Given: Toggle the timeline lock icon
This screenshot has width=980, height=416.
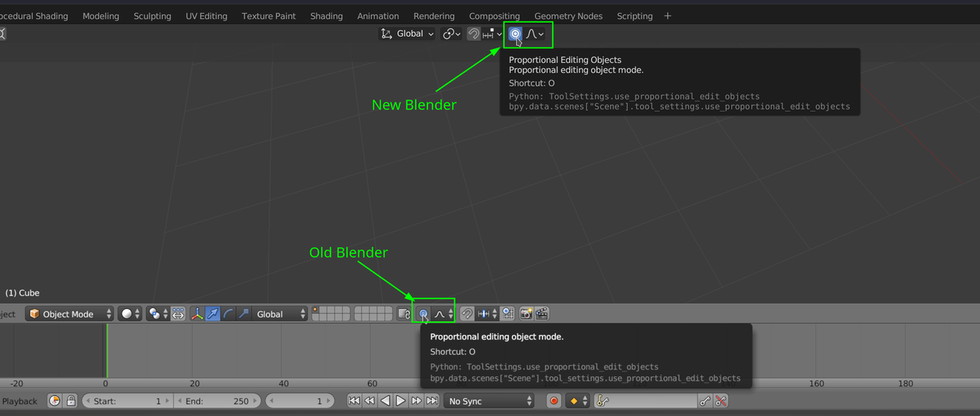Looking at the screenshot, I should (x=71, y=401).
